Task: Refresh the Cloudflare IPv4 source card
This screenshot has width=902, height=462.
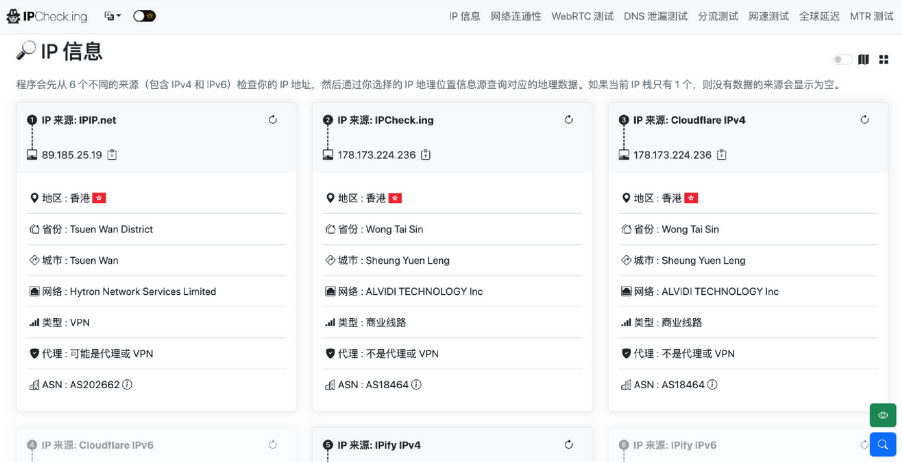Action: point(864,120)
